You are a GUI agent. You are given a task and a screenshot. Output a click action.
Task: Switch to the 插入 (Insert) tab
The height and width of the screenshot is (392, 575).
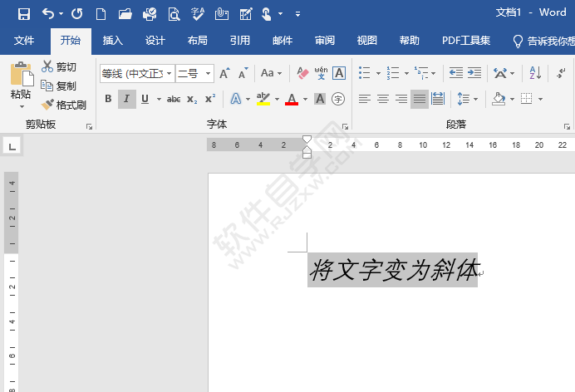click(112, 41)
